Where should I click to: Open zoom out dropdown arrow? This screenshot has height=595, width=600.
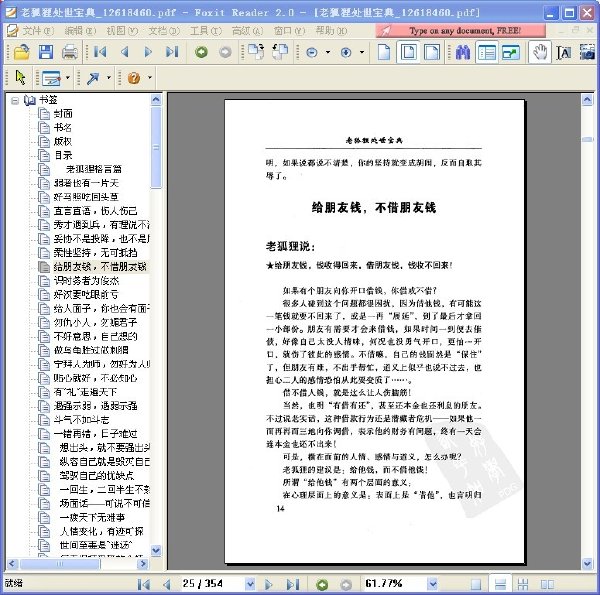328,52
